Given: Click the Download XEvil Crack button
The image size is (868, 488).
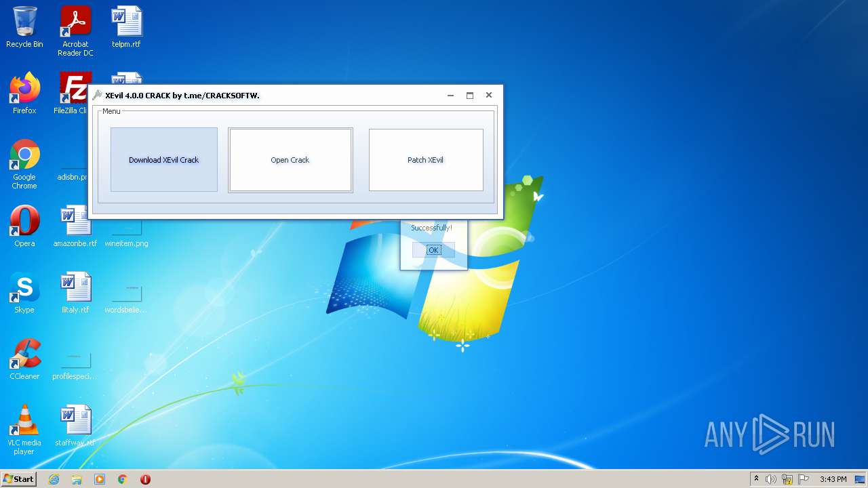Looking at the screenshot, I should pyautogui.click(x=164, y=160).
